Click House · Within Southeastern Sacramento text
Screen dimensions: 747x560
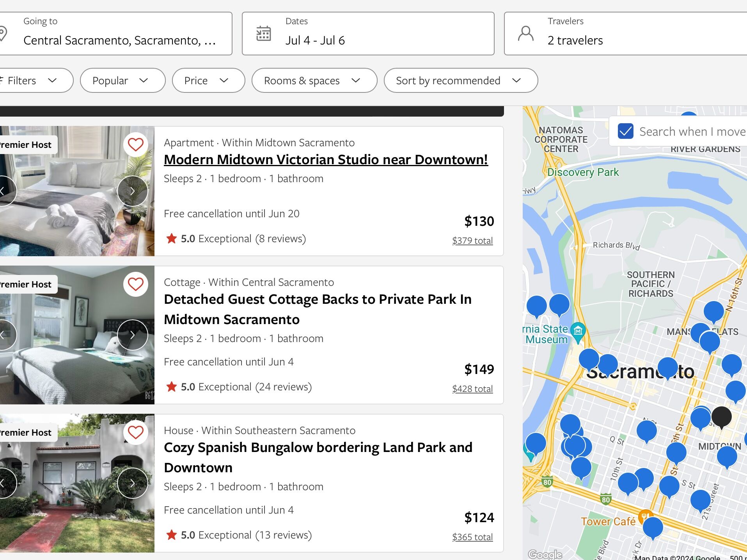(259, 431)
